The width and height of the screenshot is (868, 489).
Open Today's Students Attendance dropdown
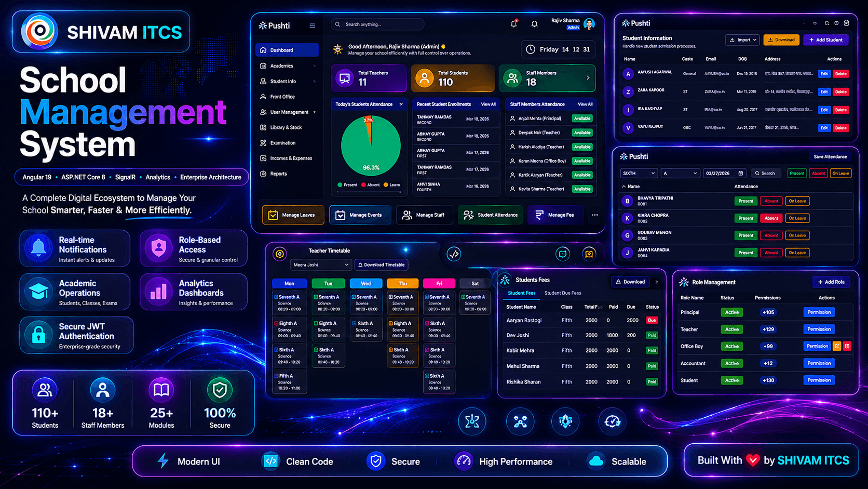(401, 104)
